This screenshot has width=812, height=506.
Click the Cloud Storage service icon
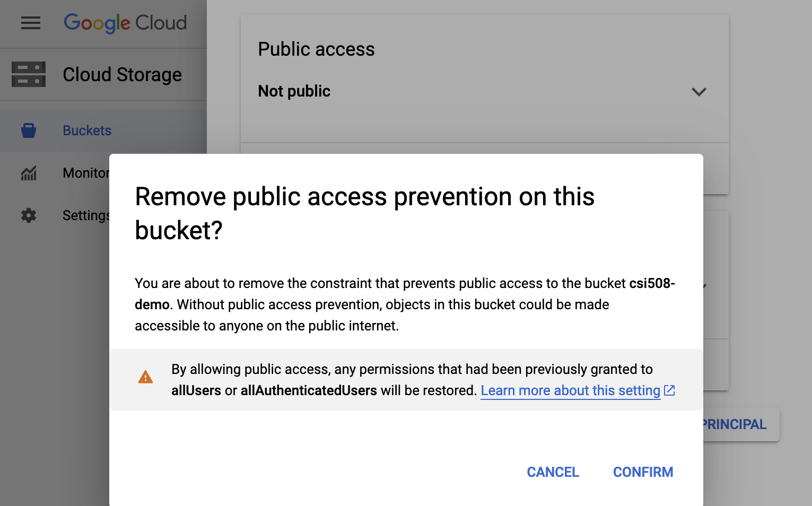point(28,74)
